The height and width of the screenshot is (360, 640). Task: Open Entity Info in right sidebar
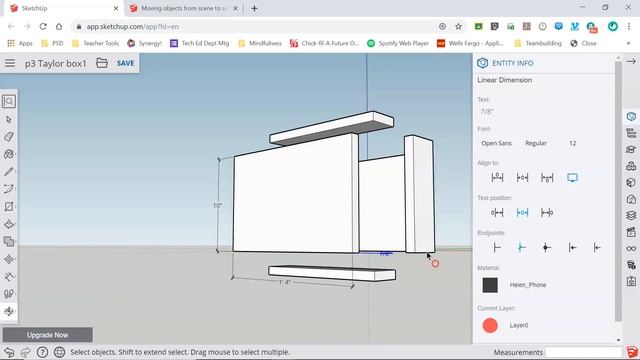point(631,117)
